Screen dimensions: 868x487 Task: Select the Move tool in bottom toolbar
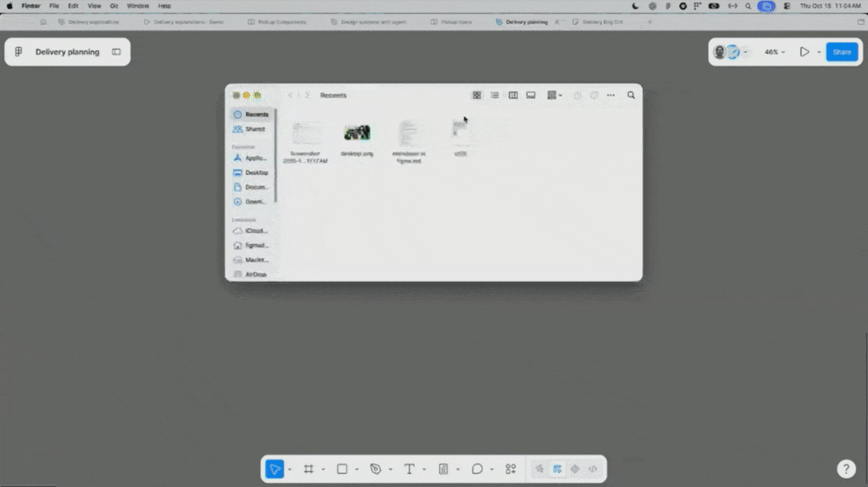click(x=275, y=469)
